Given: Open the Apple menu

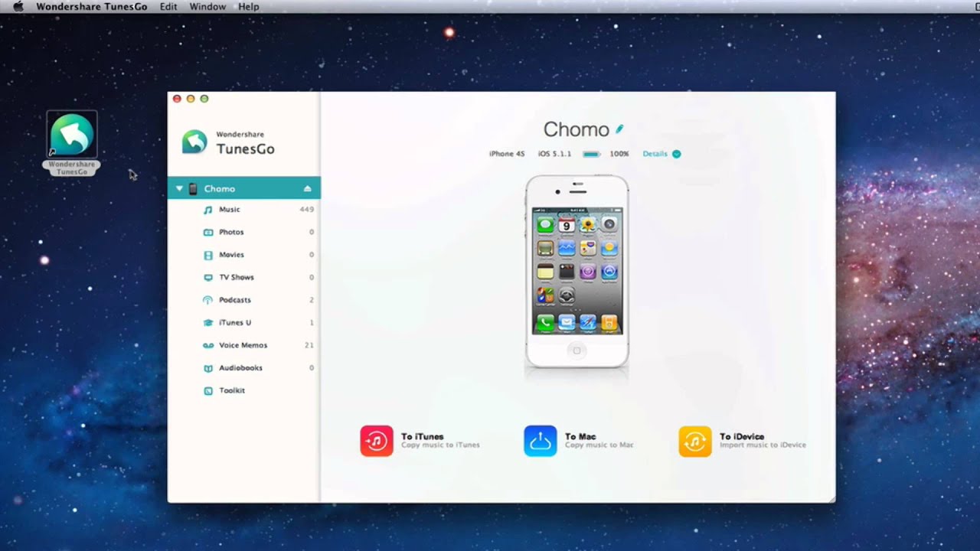Looking at the screenshot, I should [18, 6].
